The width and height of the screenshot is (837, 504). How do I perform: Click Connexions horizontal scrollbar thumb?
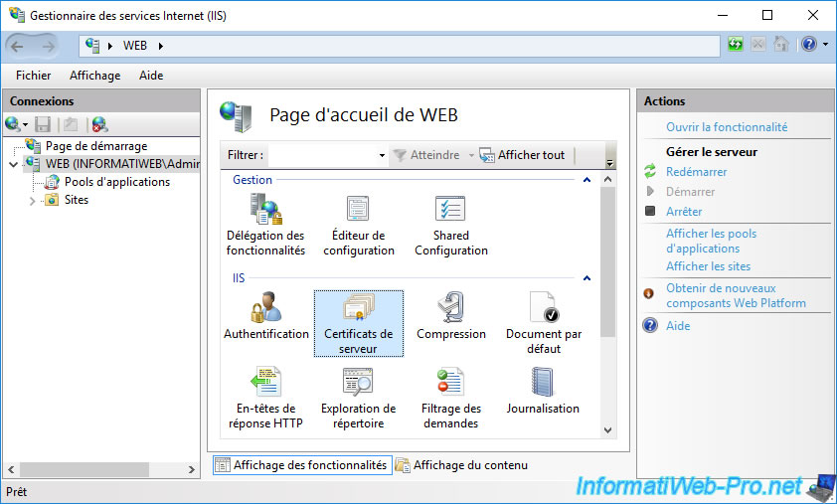coord(84,469)
